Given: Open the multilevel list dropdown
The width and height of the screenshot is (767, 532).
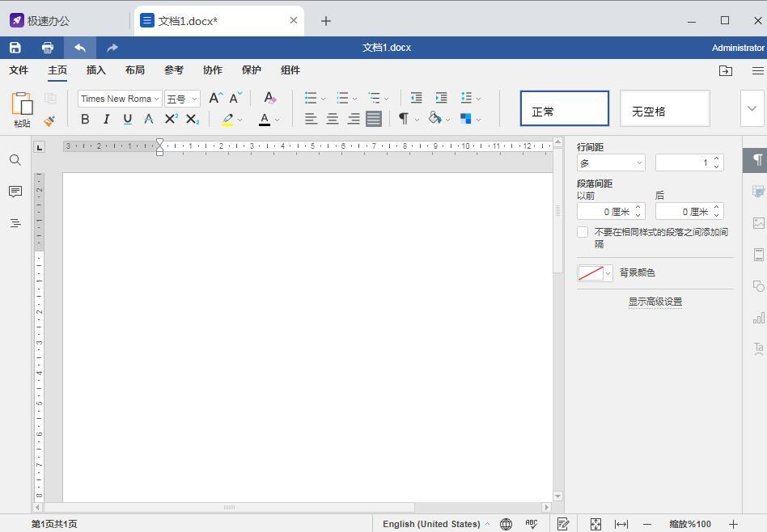Looking at the screenshot, I should (x=386, y=99).
